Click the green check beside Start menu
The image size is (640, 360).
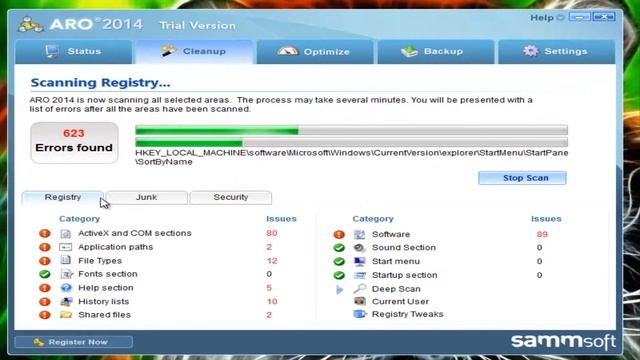pos(339,262)
